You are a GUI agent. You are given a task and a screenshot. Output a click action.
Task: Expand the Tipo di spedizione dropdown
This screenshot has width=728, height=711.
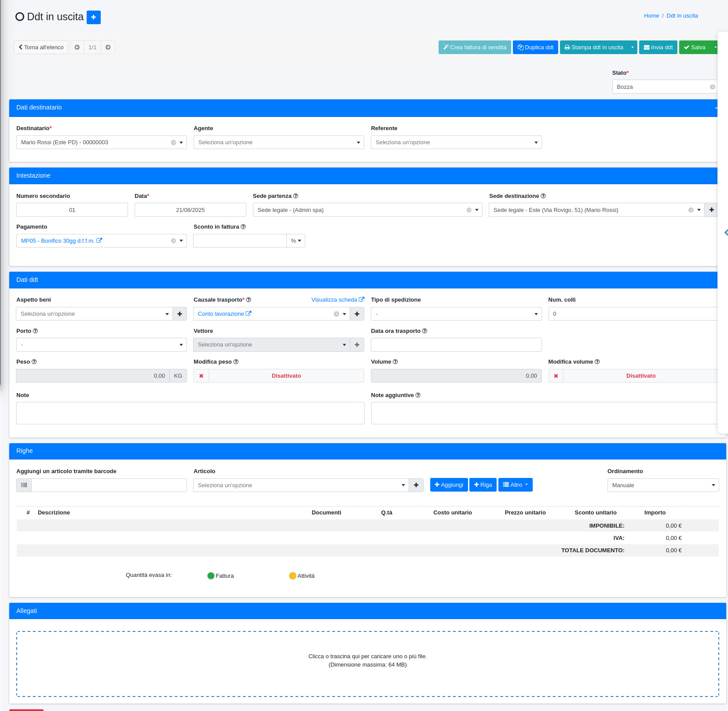(x=456, y=314)
